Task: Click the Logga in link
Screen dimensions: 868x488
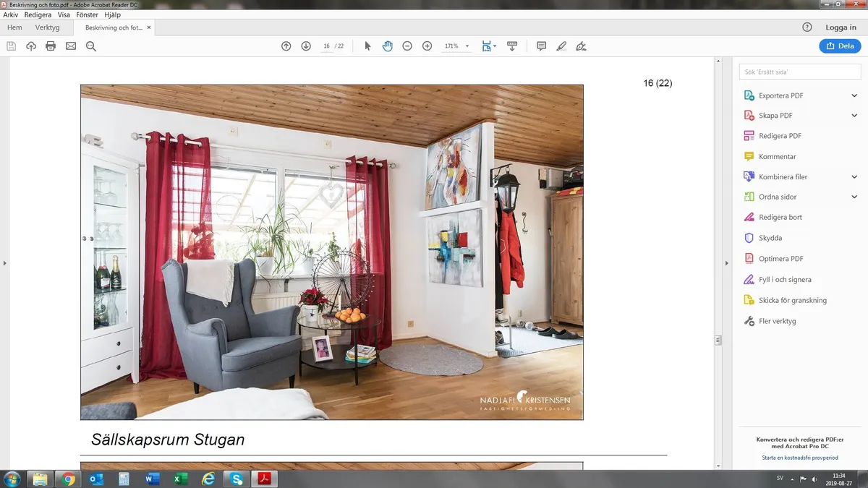Action: pyautogui.click(x=841, y=27)
